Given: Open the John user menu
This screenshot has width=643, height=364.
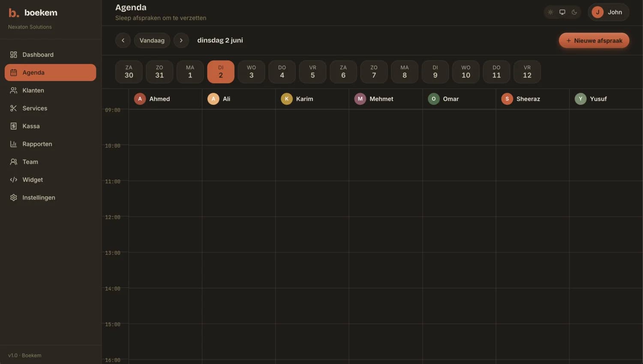Looking at the screenshot, I should pos(609,12).
